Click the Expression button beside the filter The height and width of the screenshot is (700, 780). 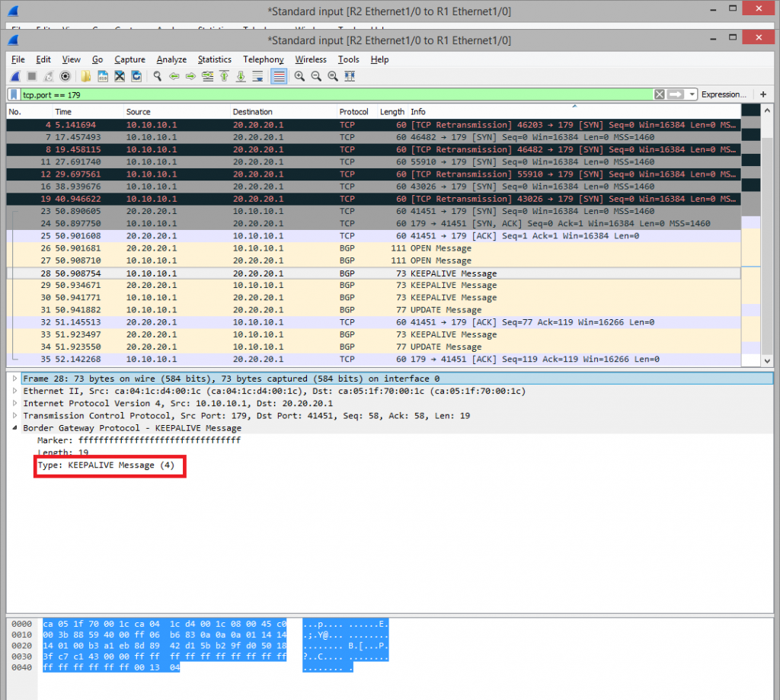pos(723,94)
